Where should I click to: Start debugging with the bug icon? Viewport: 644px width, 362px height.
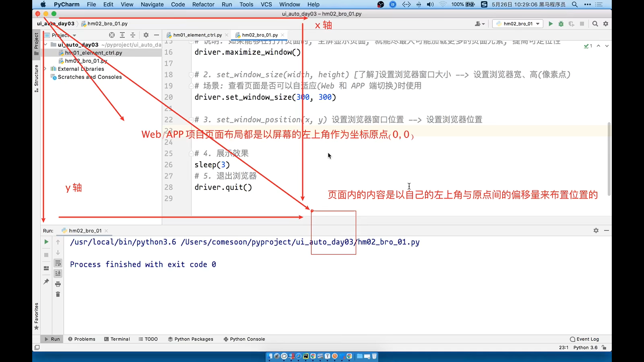(561, 24)
